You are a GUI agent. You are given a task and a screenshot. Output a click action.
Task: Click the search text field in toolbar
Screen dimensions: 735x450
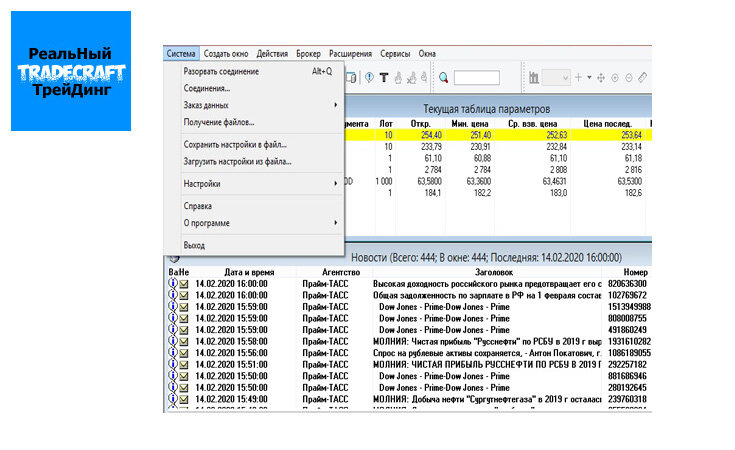pos(477,78)
